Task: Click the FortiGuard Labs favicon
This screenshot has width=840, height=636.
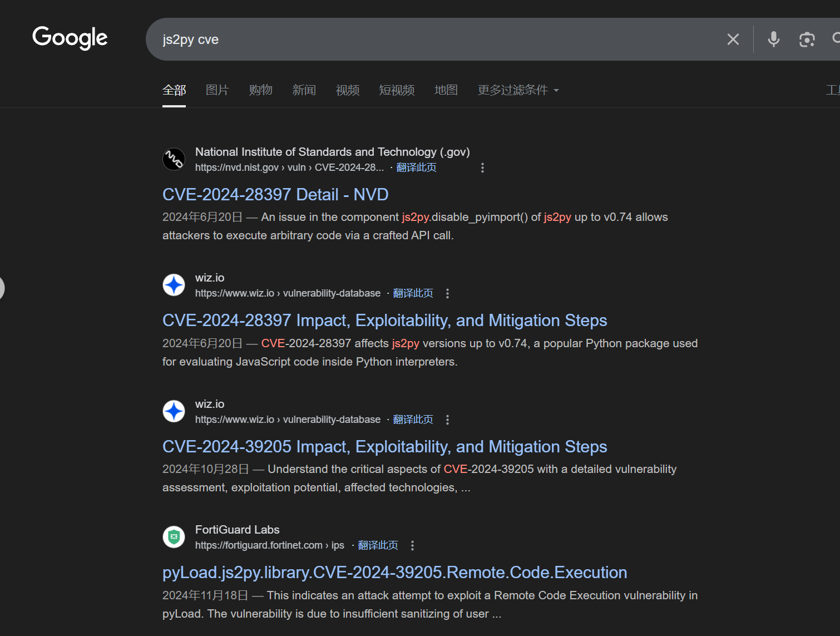Action: [x=174, y=537]
